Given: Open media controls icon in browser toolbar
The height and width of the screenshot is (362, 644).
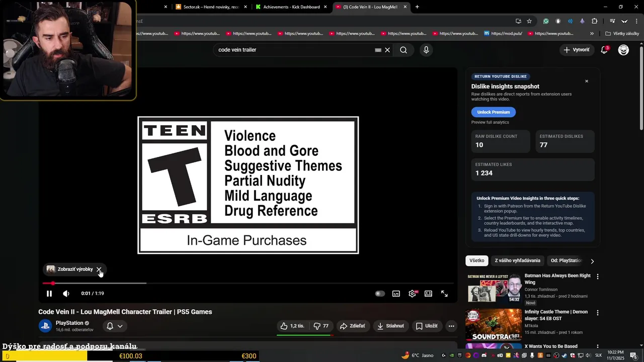Looking at the screenshot, I should coord(612,21).
